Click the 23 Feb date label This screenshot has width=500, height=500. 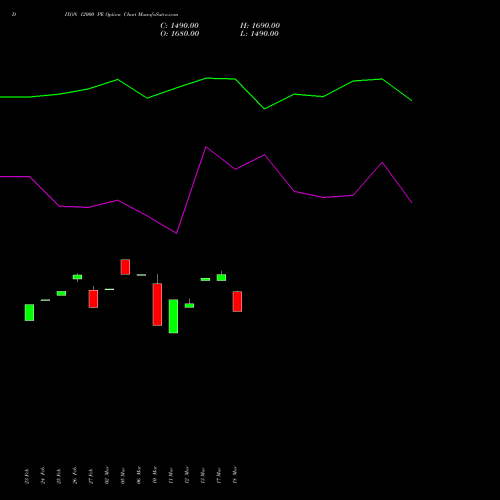tap(27, 476)
